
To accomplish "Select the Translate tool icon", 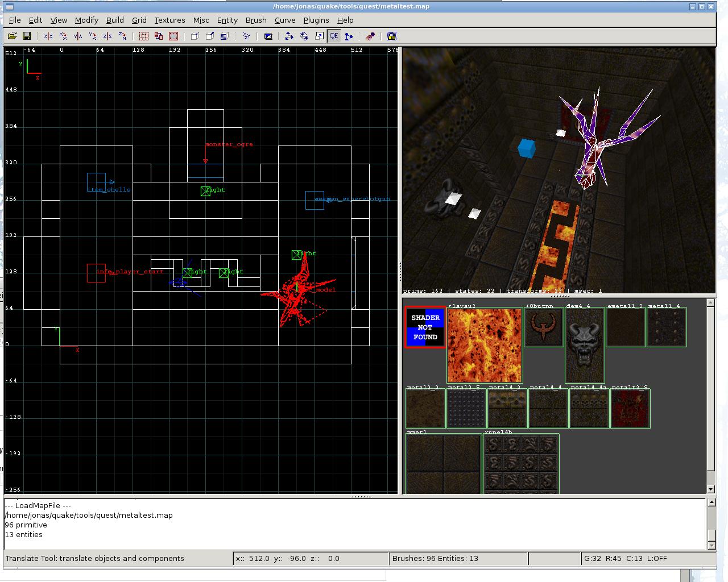I will pyautogui.click(x=289, y=36).
